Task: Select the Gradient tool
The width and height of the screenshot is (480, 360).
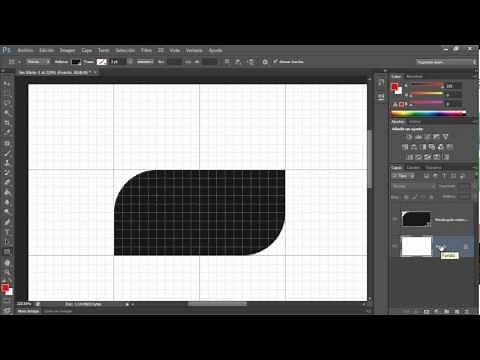Action: 7,192
